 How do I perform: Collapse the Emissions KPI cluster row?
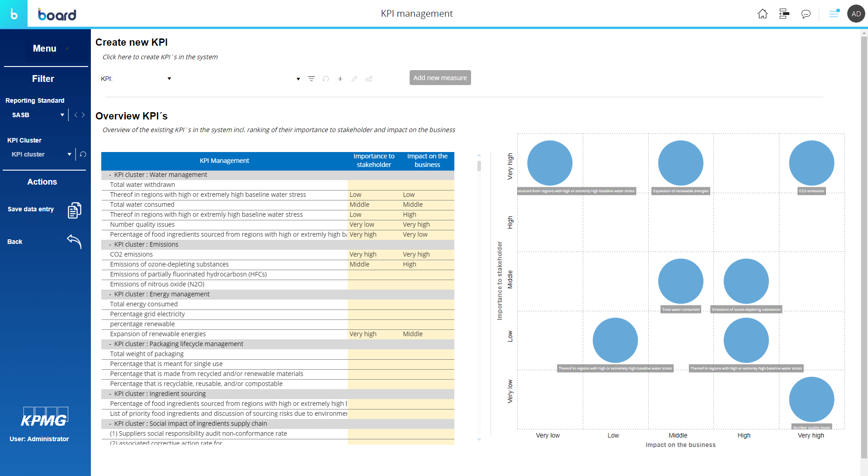[110, 244]
